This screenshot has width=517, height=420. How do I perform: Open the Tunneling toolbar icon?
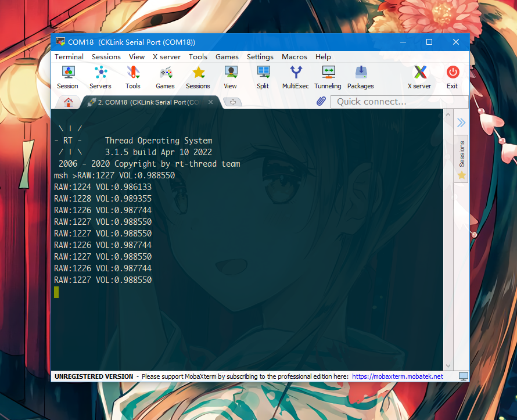(x=328, y=78)
